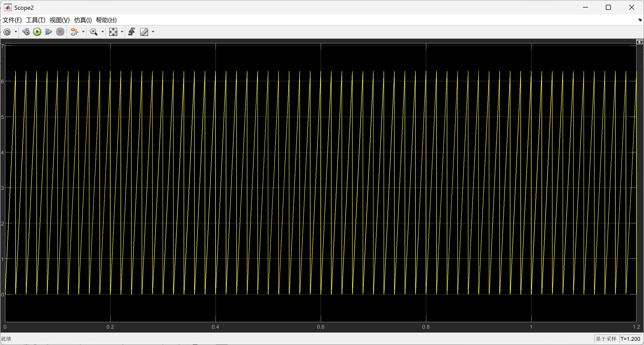
Task: Expand the measurements dropdown arrow
Action: click(153, 32)
